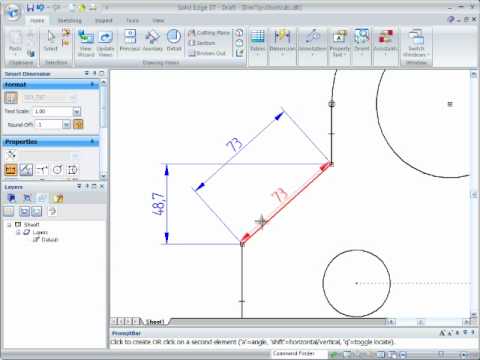Choose the Detail view tool

(x=174, y=41)
